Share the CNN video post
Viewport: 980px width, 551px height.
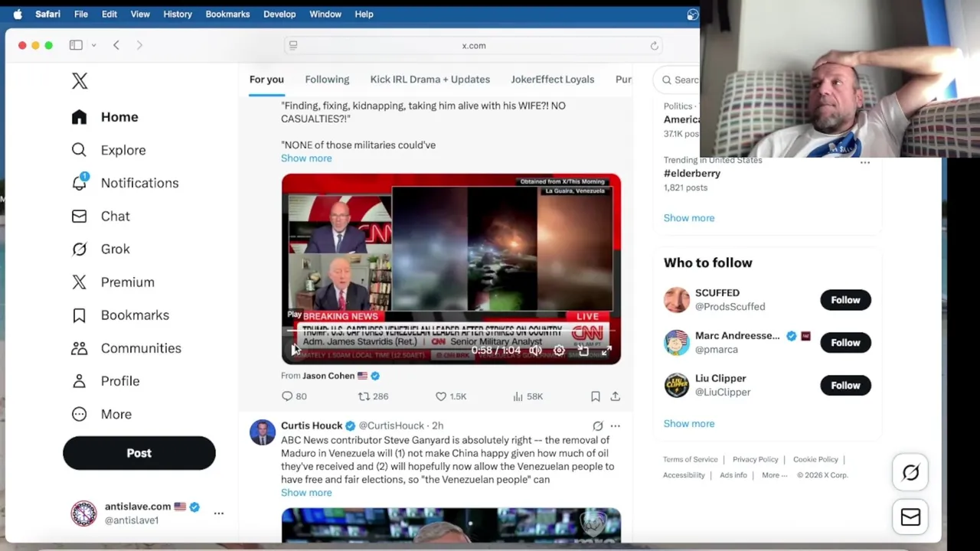615,396
